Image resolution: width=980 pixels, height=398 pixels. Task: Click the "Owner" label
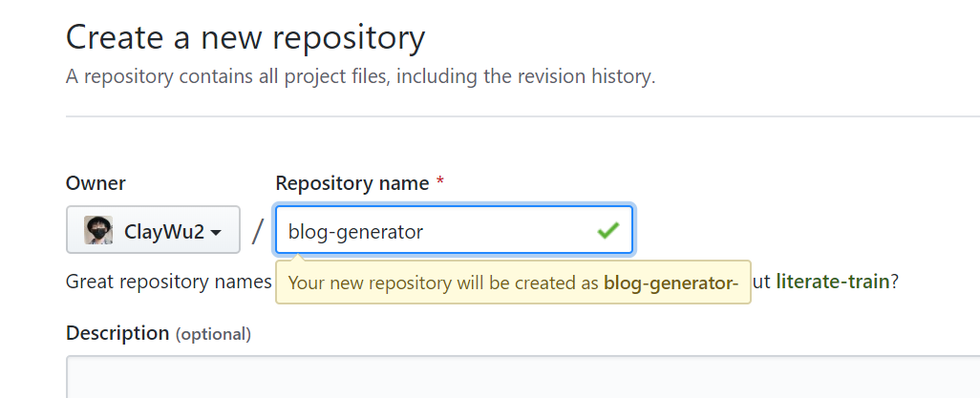(96, 182)
